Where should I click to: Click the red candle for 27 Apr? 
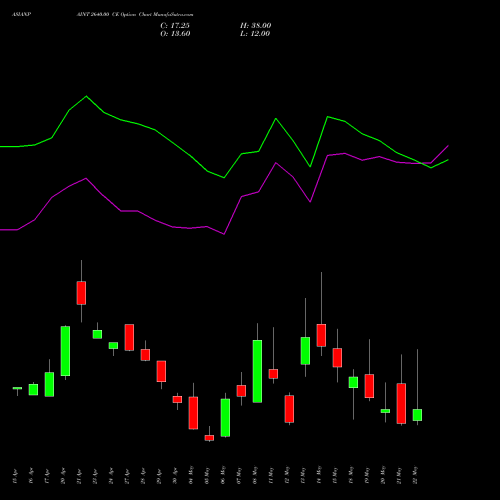(x=129, y=337)
